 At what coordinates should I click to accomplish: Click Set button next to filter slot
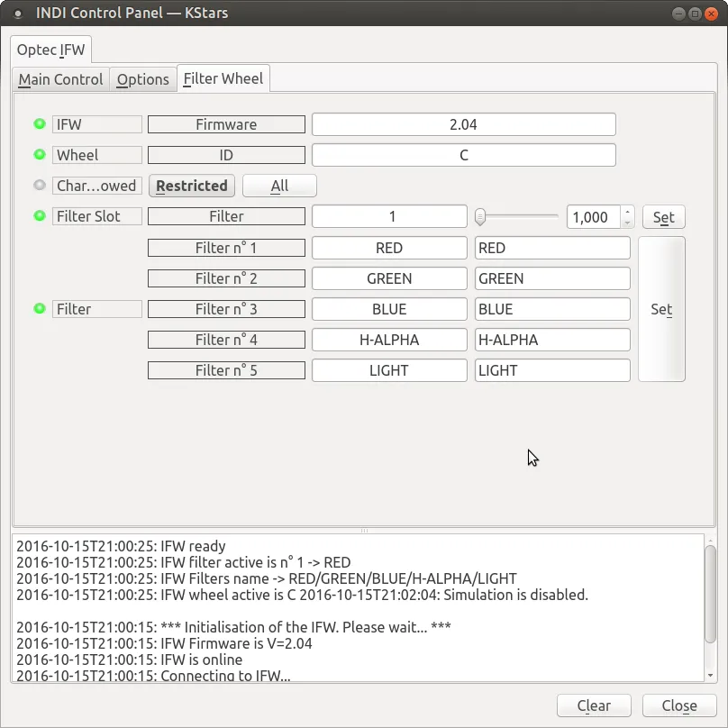(663, 217)
